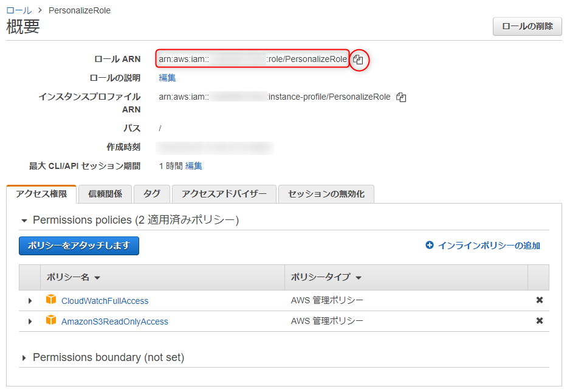Edit the role description link
567x392 pixels.
167,78
